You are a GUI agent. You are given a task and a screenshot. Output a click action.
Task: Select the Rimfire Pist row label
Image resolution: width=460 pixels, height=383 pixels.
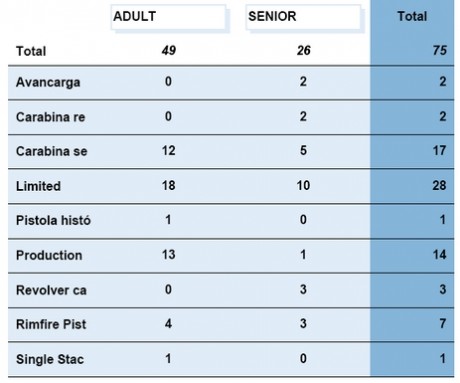coord(51,324)
